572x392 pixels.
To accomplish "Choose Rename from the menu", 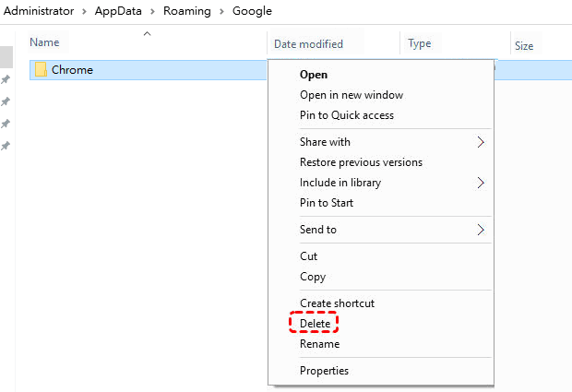I will tap(319, 344).
